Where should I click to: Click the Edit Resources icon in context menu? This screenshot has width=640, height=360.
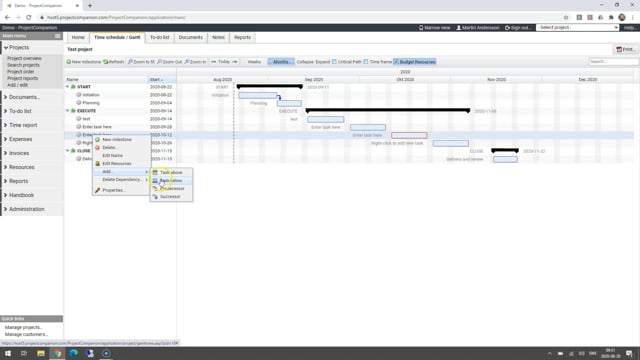click(x=98, y=163)
